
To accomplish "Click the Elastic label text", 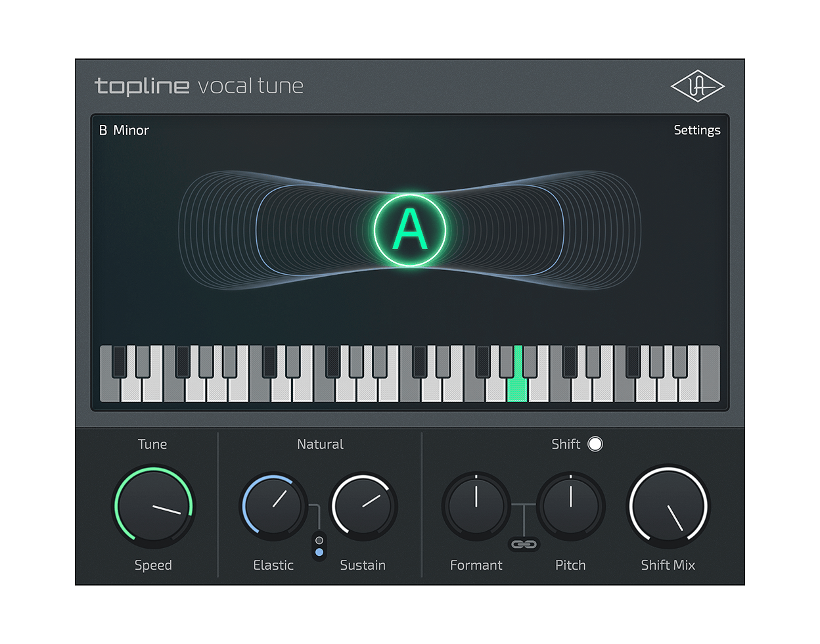I will (273, 565).
